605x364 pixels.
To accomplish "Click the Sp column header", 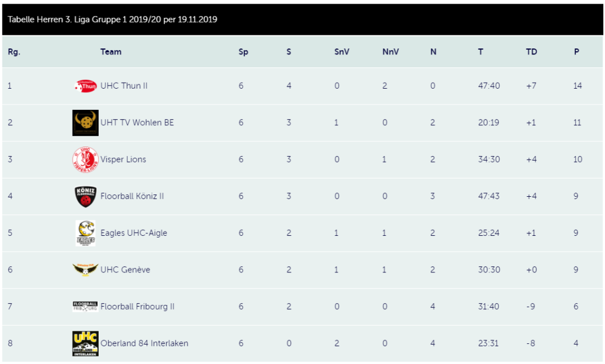I will [243, 52].
